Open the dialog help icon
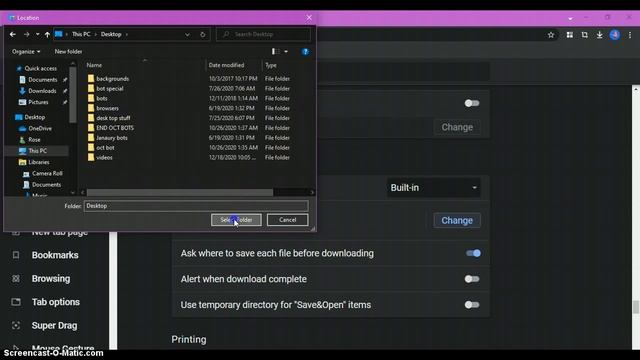 coord(305,51)
